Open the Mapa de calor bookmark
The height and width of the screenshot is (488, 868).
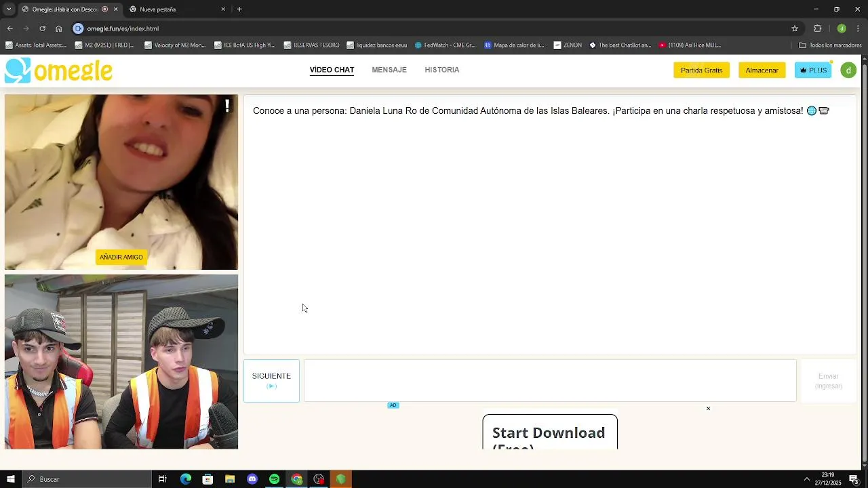point(514,45)
